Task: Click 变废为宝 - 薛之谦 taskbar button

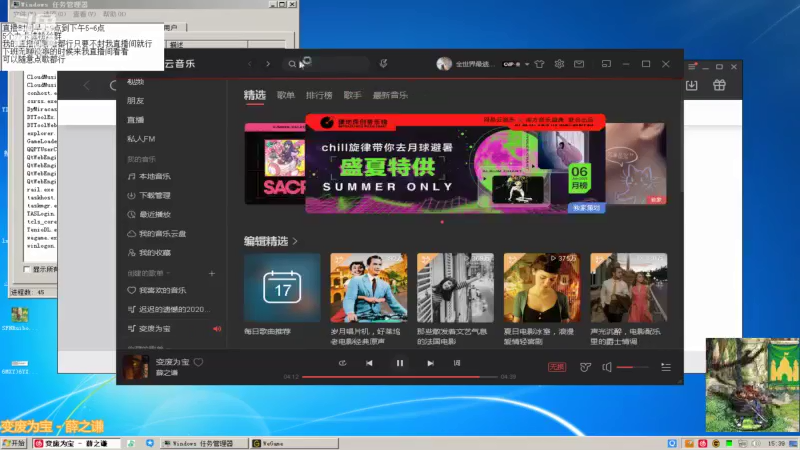Action: coord(77,443)
